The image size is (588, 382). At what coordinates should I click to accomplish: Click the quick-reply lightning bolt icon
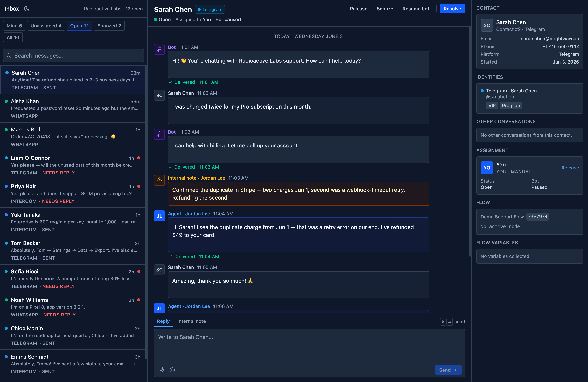tap(162, 370)
